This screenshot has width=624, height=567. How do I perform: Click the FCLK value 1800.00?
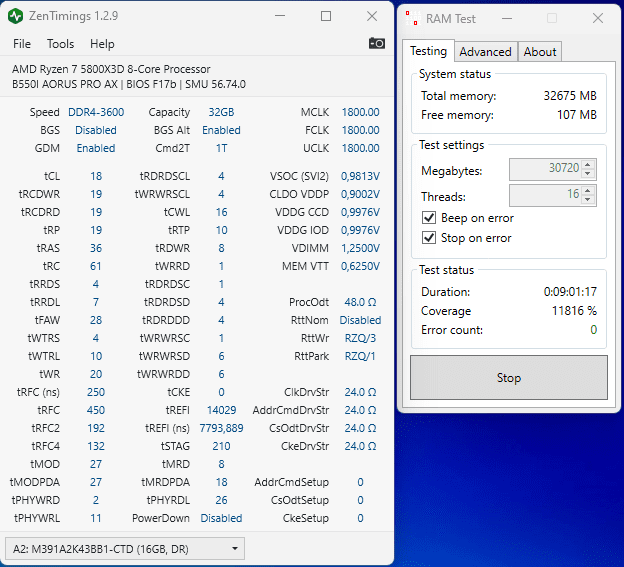pyautogui.click(x=360, y=131)
